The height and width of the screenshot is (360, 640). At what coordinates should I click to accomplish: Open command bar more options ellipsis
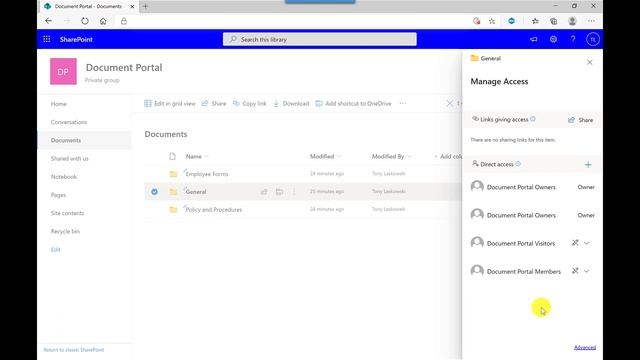(x=403, y=103)
